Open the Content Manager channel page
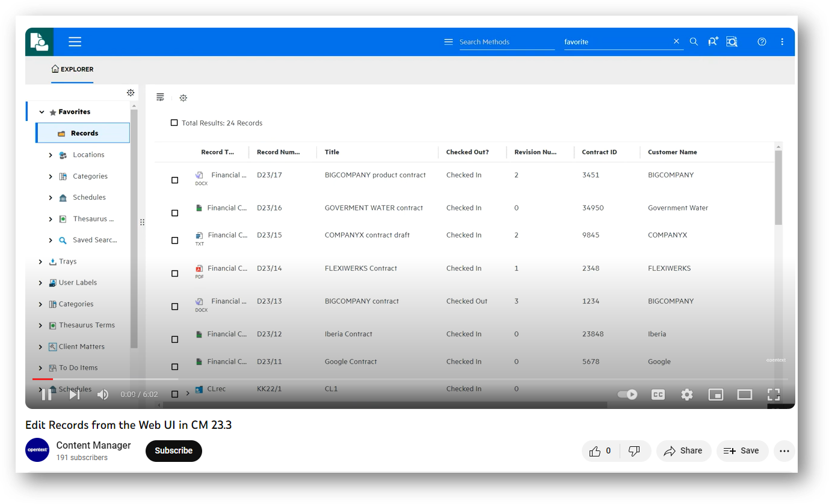829x504 pixels. point(93,445)
